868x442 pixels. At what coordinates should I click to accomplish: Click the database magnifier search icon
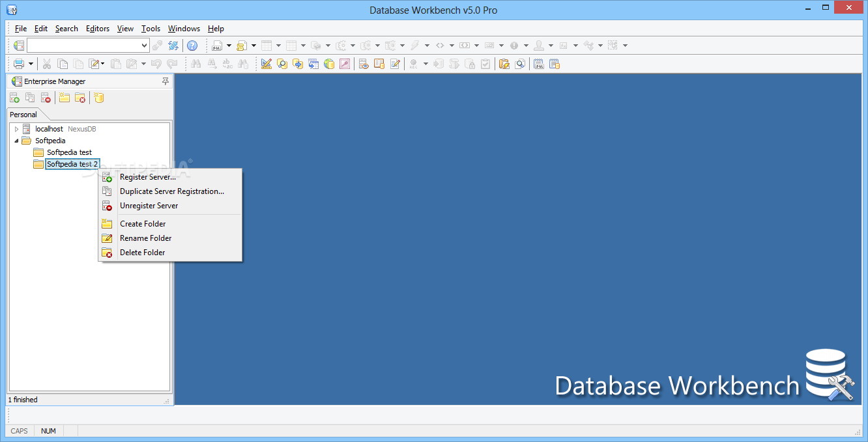click(x=282, y=64)
